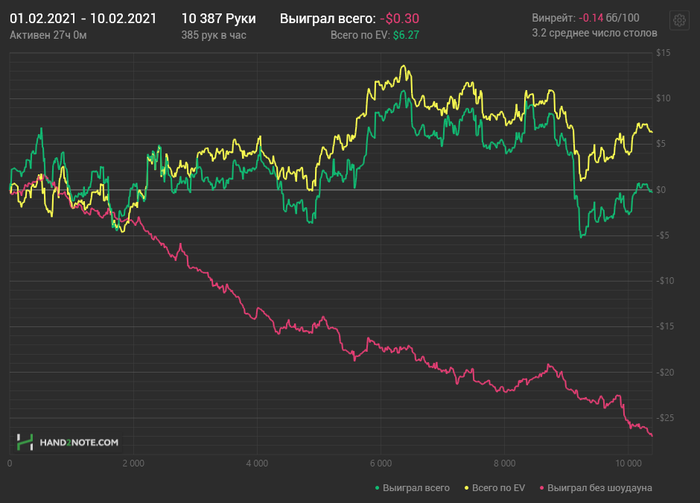700x503 pixels.
Task: Click '385 рук в час' text
Action: tap(214, 35)
